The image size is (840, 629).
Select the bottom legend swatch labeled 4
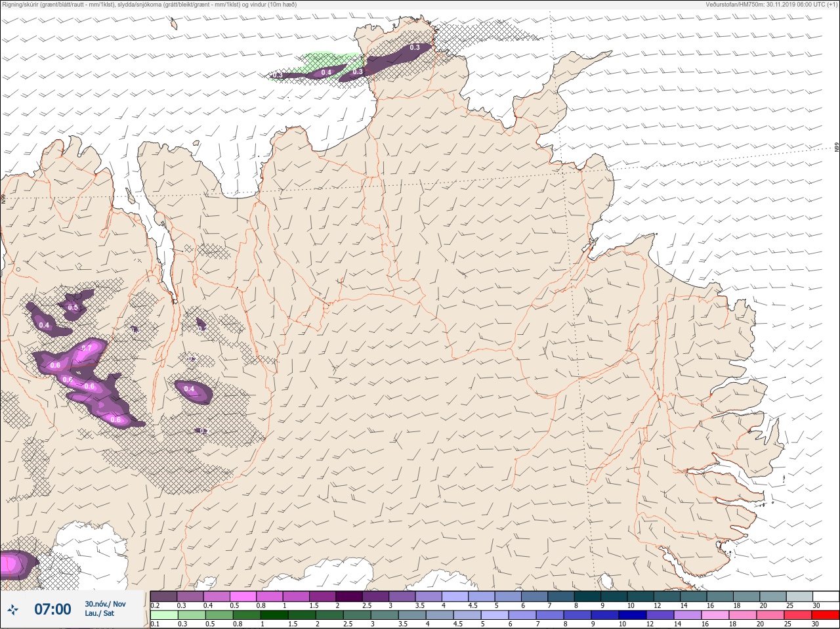pos(439,615)
